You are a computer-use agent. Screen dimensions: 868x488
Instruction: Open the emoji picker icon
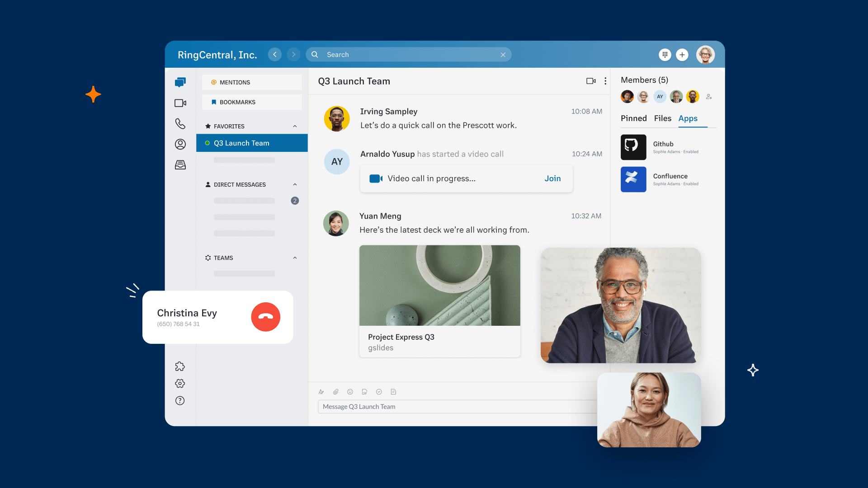pos(350,392)
